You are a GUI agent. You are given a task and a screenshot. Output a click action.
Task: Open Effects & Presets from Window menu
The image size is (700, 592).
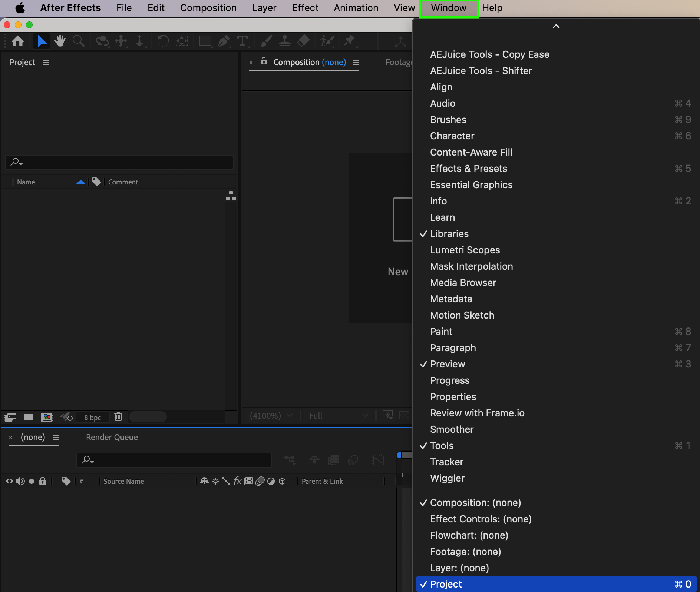468,169
